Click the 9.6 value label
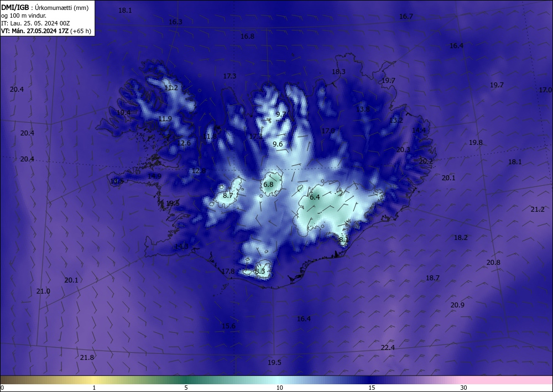This screenshot has height=392, width=553. coord(278,144)
